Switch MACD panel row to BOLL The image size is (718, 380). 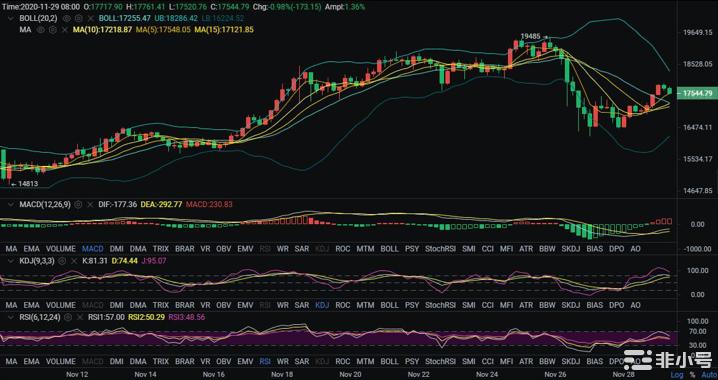(390, 249)
